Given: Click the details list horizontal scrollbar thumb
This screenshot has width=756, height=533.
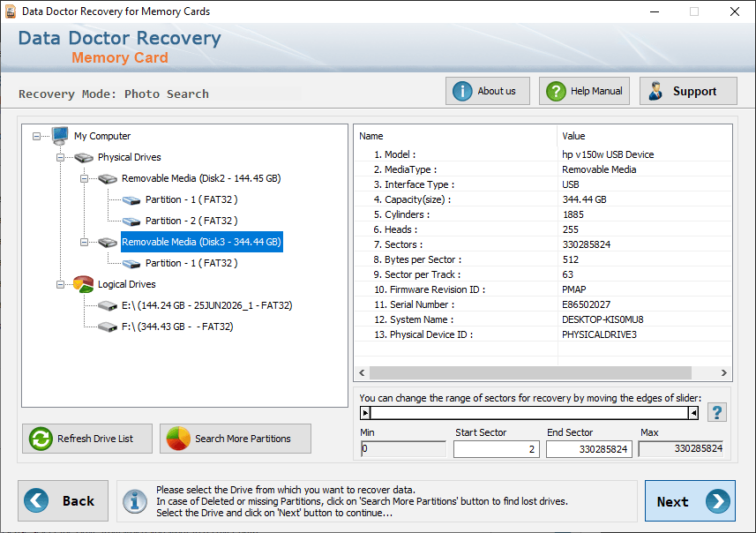Looking at the screenshot, I should (530, 373).
